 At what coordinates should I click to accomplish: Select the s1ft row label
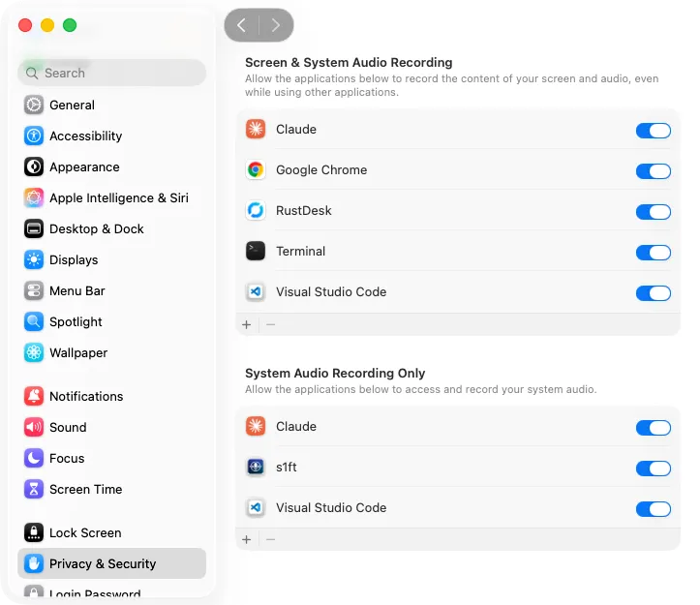pos(287,467)
